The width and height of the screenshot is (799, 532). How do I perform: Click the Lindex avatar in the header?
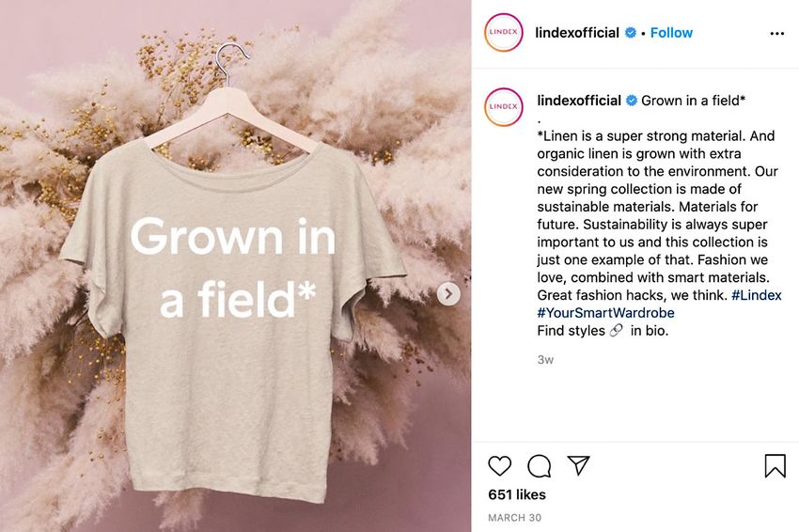click(x=504, y=32)
